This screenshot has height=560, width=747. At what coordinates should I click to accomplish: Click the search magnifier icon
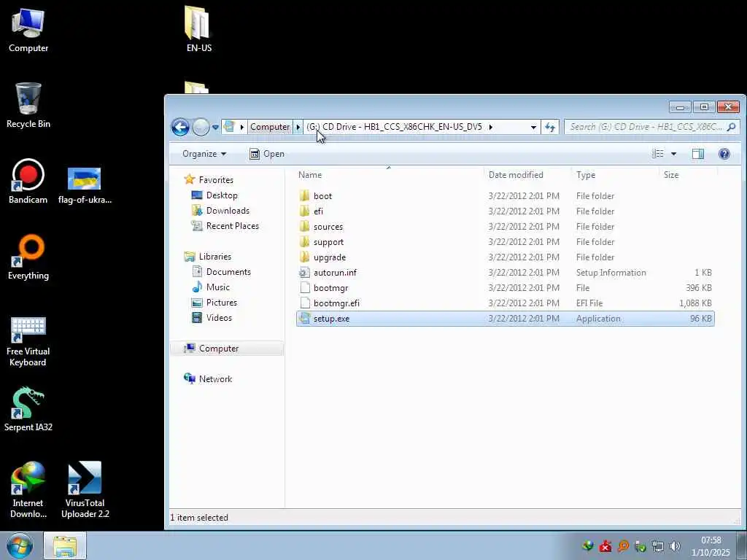pos(731,127)
